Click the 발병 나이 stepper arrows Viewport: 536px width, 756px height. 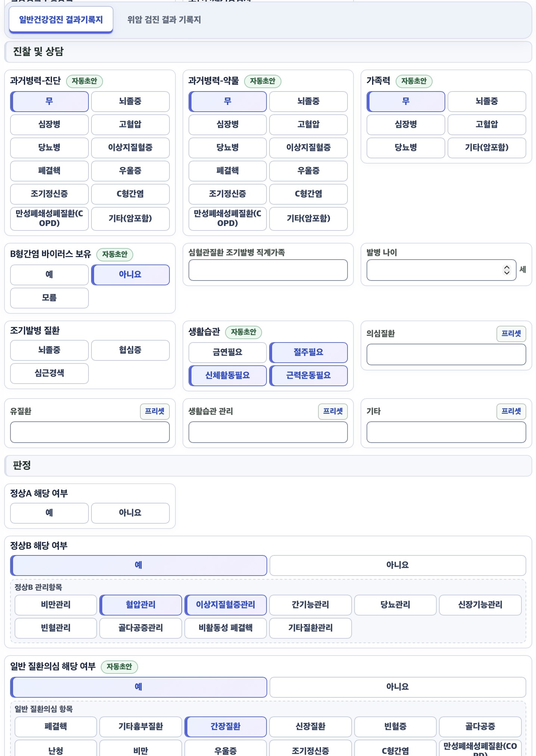pyautogui.click(x=507, y=270)
